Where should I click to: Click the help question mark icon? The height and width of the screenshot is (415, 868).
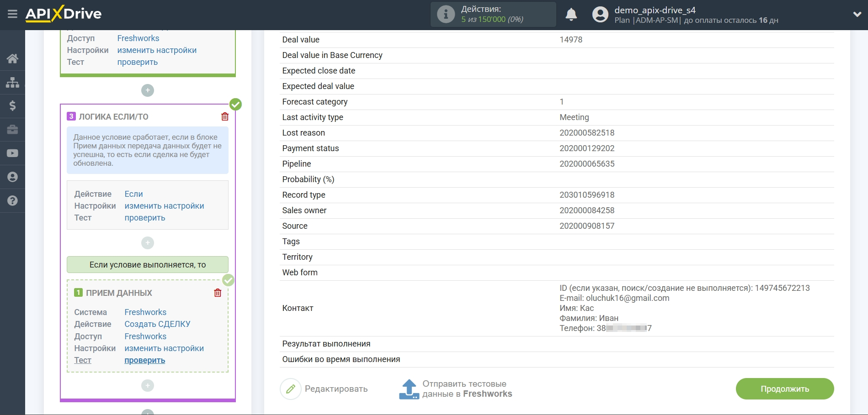pos(12,201)
